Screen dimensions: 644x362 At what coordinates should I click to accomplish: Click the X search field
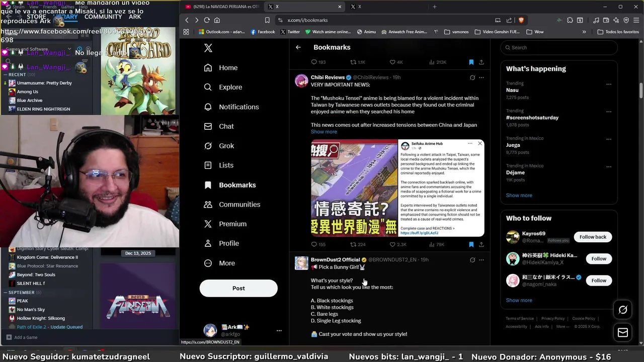coord(559,47)
